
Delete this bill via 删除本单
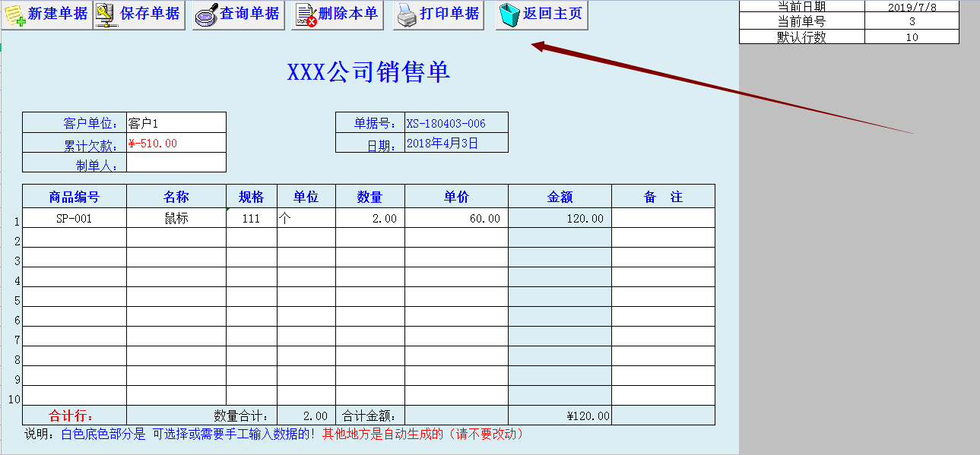pos(337,14)
